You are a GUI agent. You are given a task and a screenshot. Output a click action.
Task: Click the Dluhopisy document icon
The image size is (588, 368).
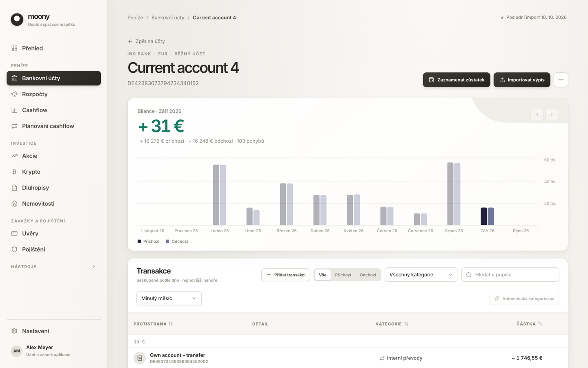[x=14, y=188]
